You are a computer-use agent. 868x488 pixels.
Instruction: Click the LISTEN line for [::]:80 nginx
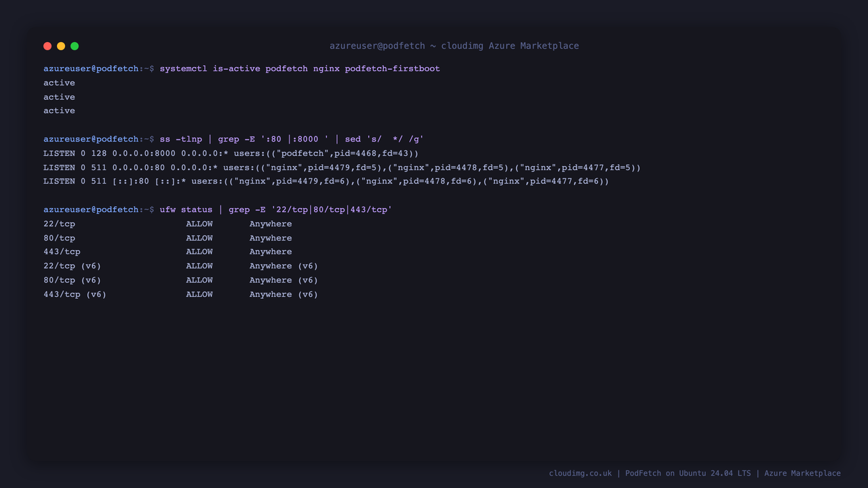326,181
